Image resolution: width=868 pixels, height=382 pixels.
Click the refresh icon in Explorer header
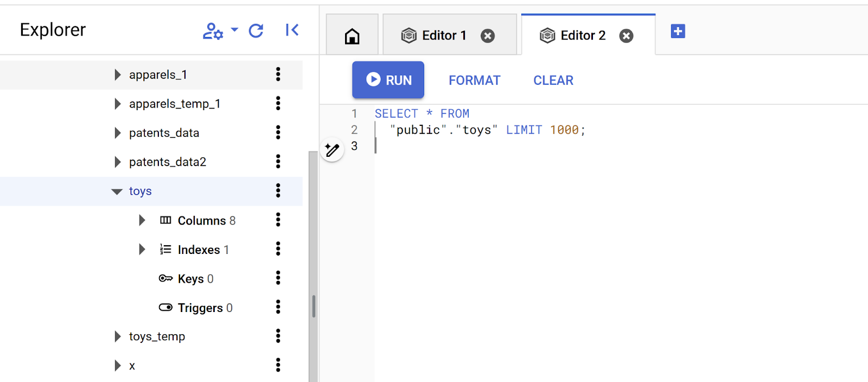pyautogui.click(x=256, y=31)
